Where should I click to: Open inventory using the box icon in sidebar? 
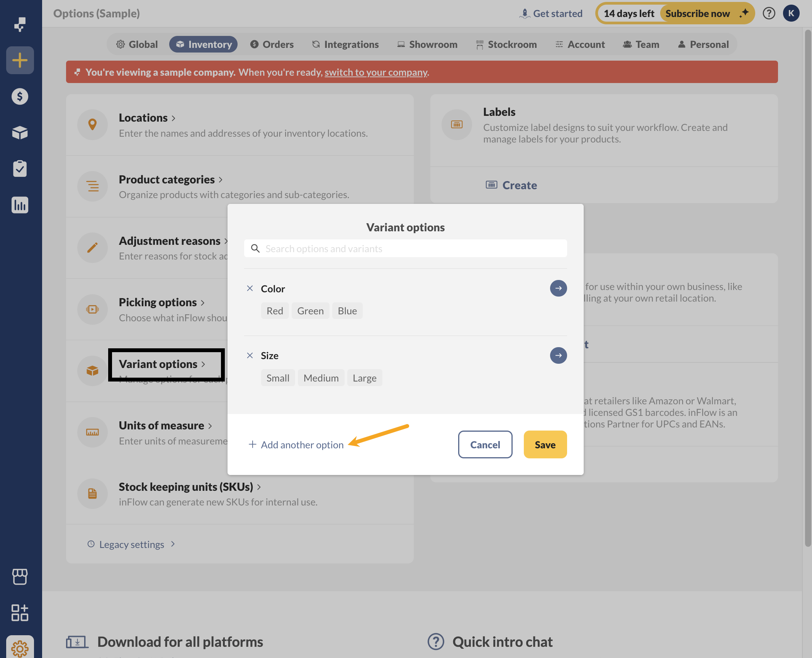pyautogui.click(x=20, y=133)
